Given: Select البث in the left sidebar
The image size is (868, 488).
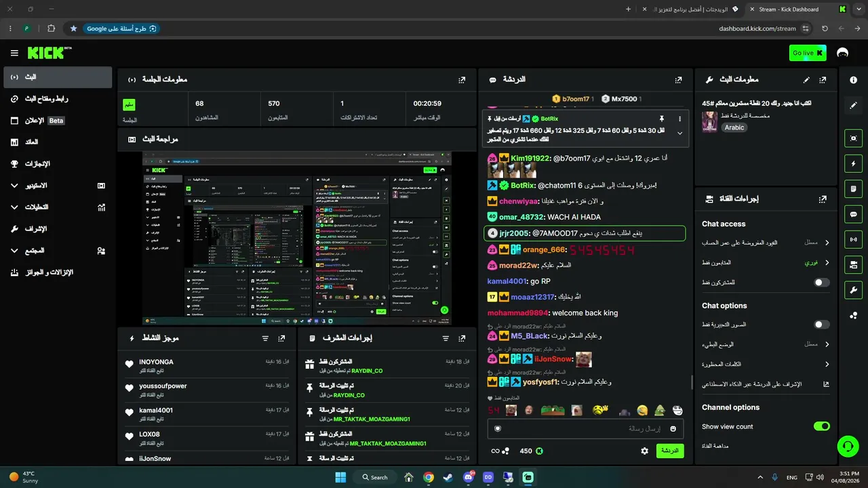Looking at the screenshot, I should pos(58,77).
